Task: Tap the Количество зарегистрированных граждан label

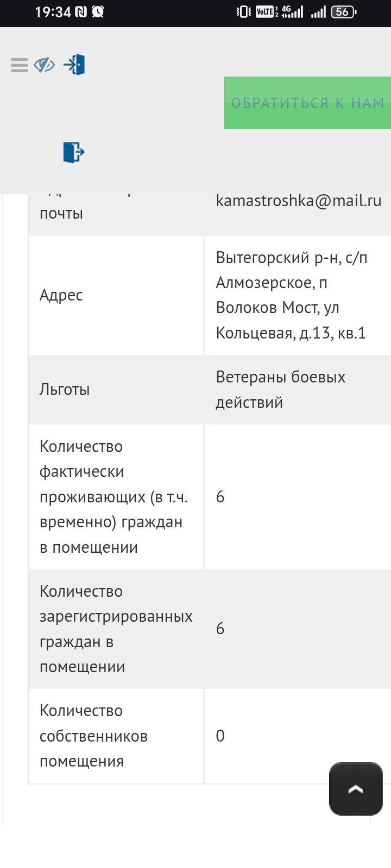Action: pos(116,629)
